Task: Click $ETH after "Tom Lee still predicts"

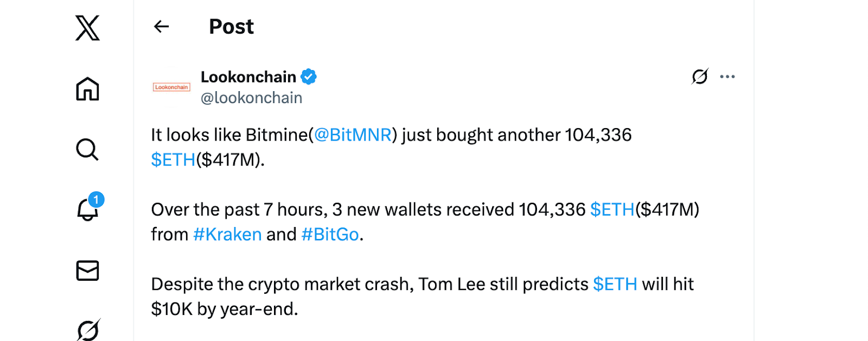Action: click(615, 284)
